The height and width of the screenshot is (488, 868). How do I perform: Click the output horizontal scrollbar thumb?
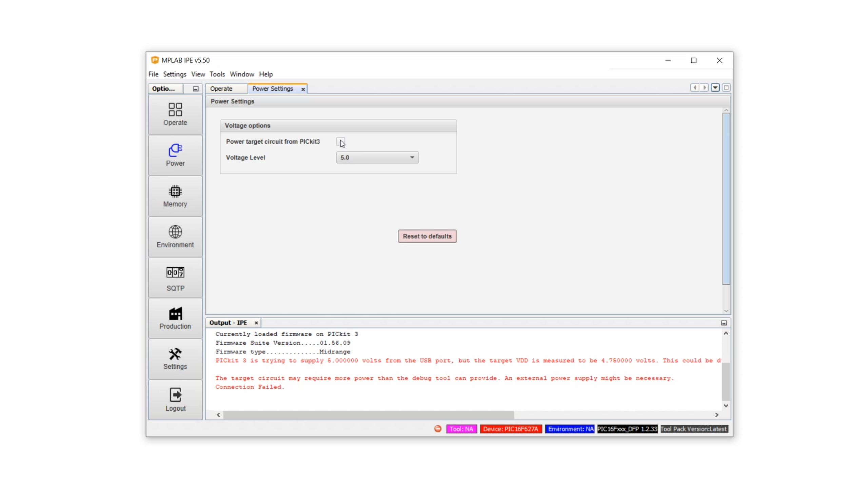368,415
